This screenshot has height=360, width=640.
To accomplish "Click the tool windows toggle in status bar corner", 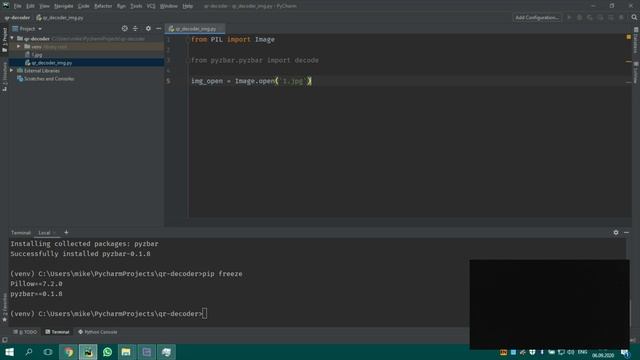I will coord(4,340).
